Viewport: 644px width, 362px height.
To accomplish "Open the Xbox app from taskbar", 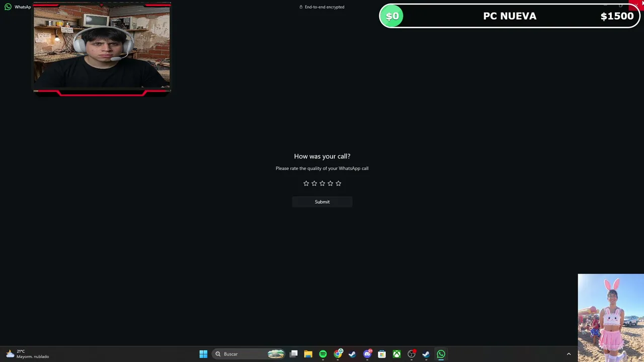I will pyautogui.click(x=396, y=354).
